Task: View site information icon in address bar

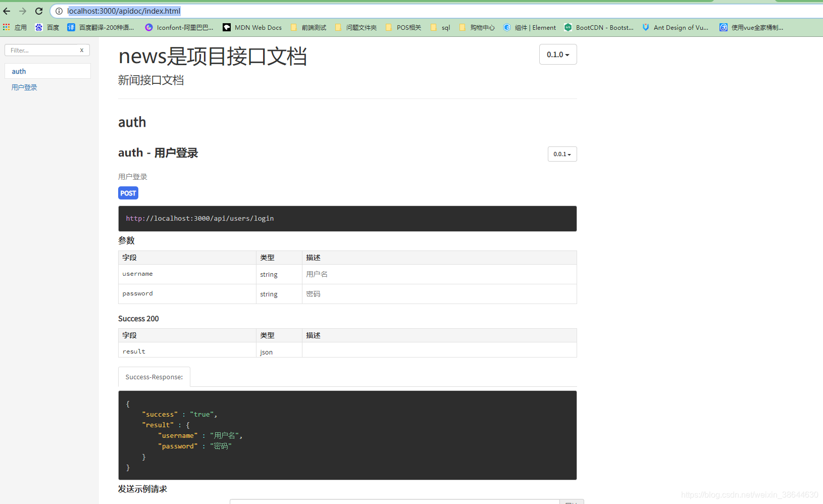Action: 59,11
